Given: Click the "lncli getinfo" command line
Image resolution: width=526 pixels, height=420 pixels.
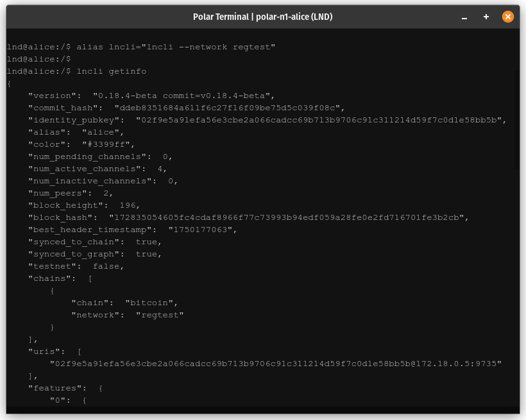Looking at the screenshot, I should 111,71.
